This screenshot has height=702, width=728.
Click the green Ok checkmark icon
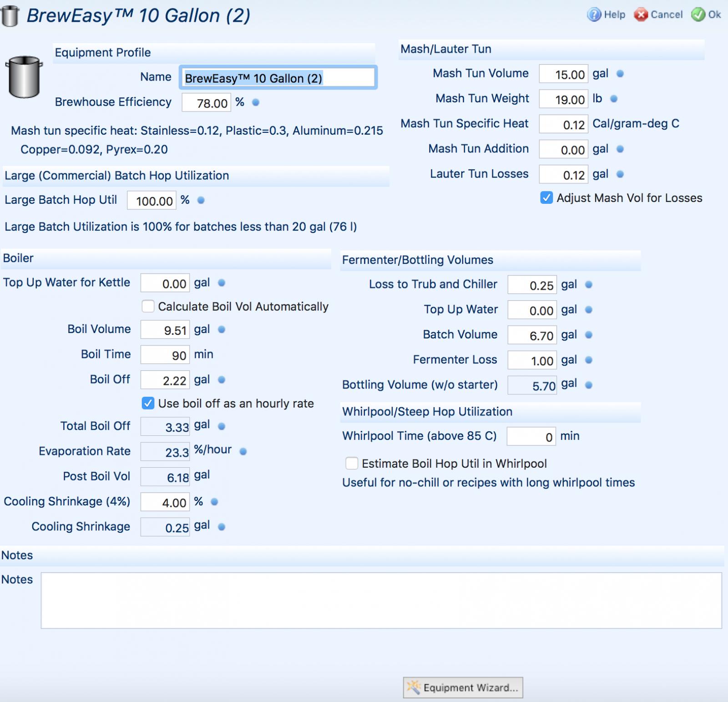[x=698, y=15]
